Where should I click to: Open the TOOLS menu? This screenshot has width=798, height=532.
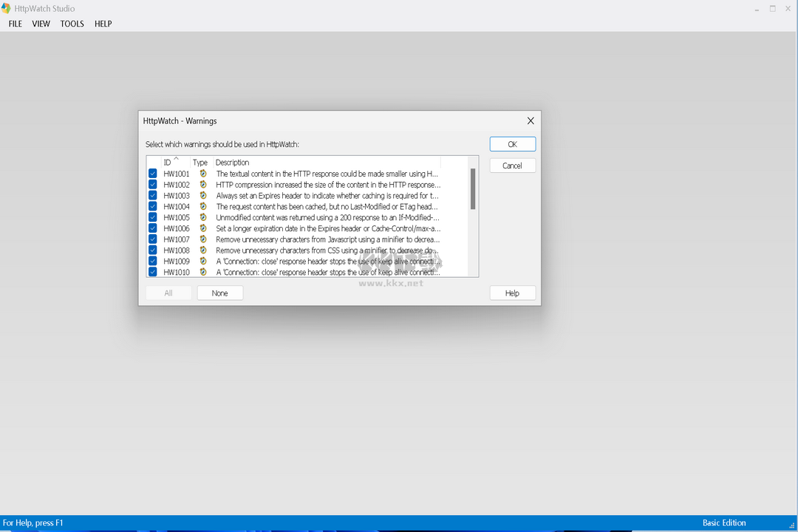(72, 24)
